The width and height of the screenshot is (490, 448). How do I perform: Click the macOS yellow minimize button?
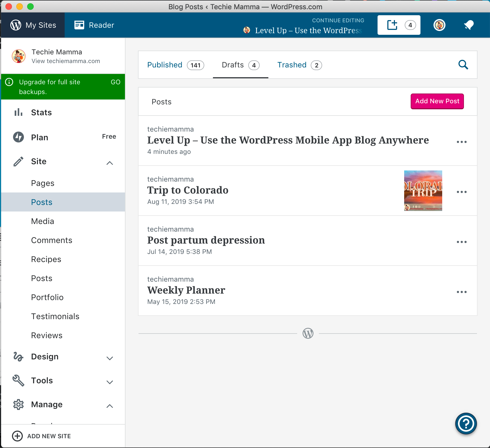click(x=20, y=7)
